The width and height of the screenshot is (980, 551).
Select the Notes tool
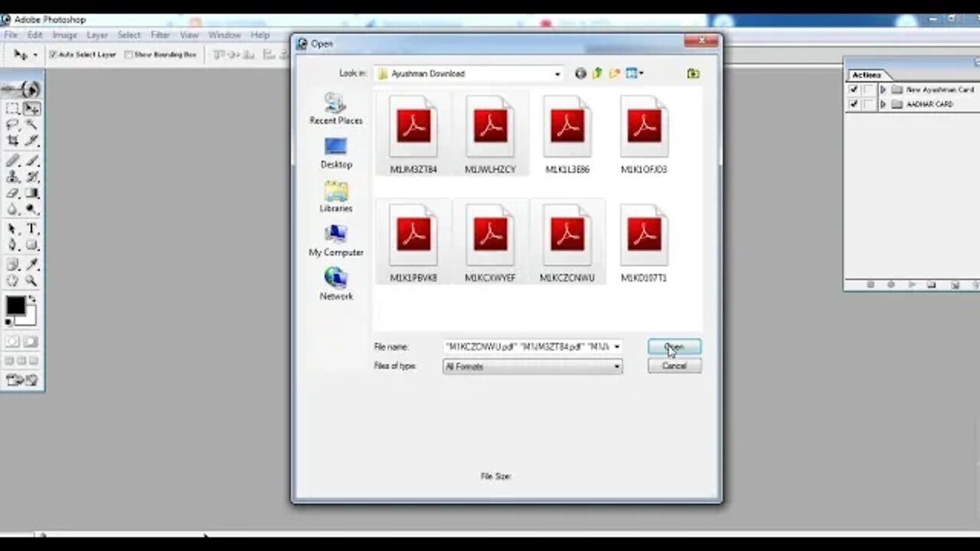pyautogui.click(x=13, y=265)
